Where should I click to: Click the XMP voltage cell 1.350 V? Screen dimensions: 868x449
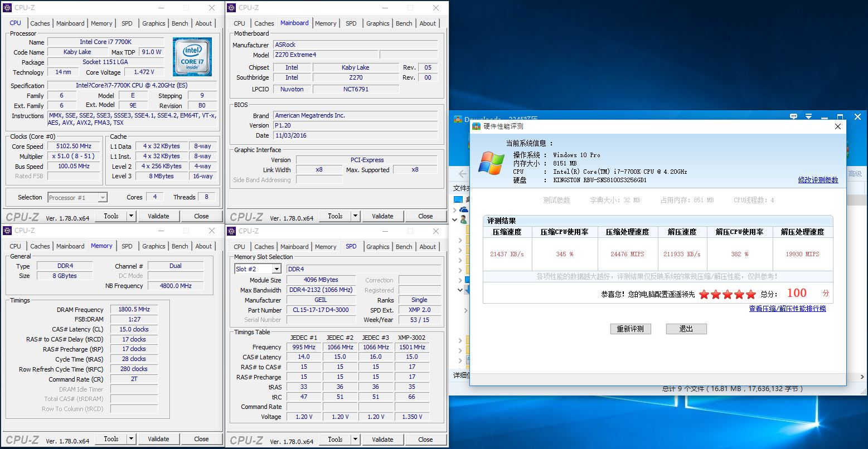412,417
